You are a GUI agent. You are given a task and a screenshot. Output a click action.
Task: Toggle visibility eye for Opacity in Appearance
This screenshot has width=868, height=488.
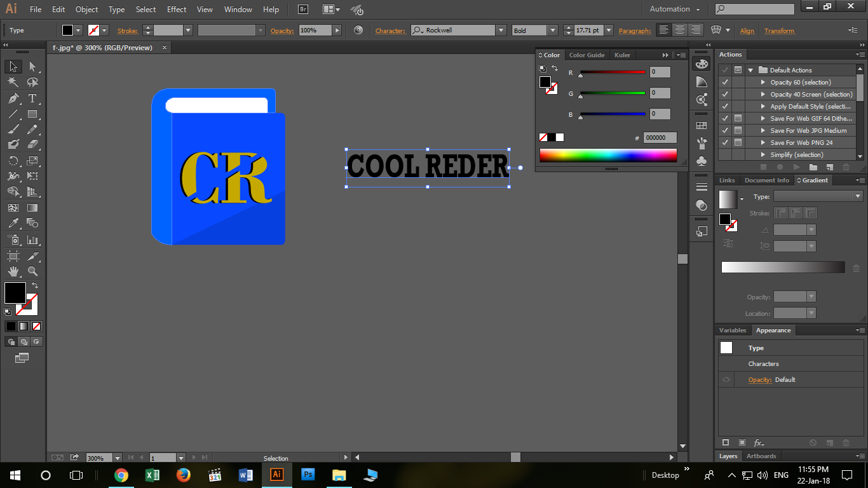[x=726, y=380]
